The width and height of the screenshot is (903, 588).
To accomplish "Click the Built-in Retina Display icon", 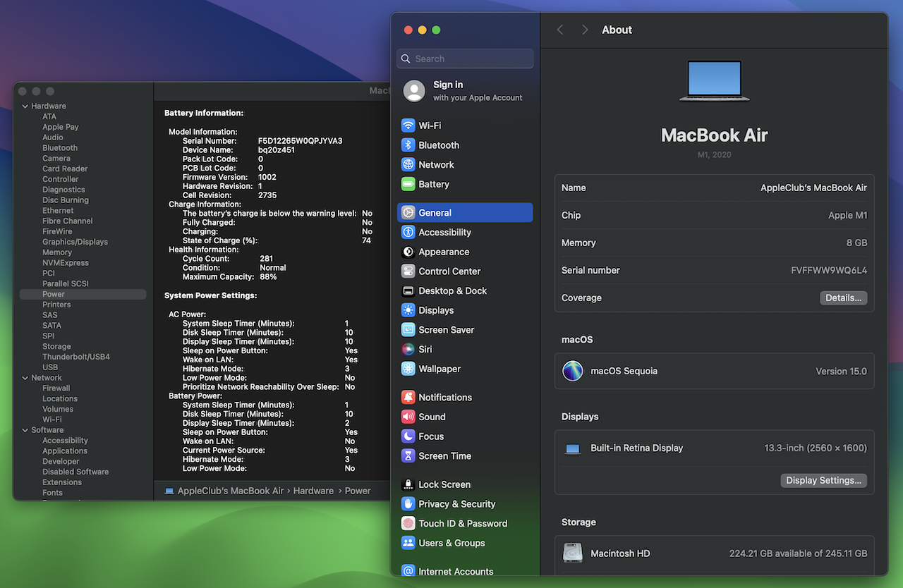I will pyautogui.click(x=573, y=448).
